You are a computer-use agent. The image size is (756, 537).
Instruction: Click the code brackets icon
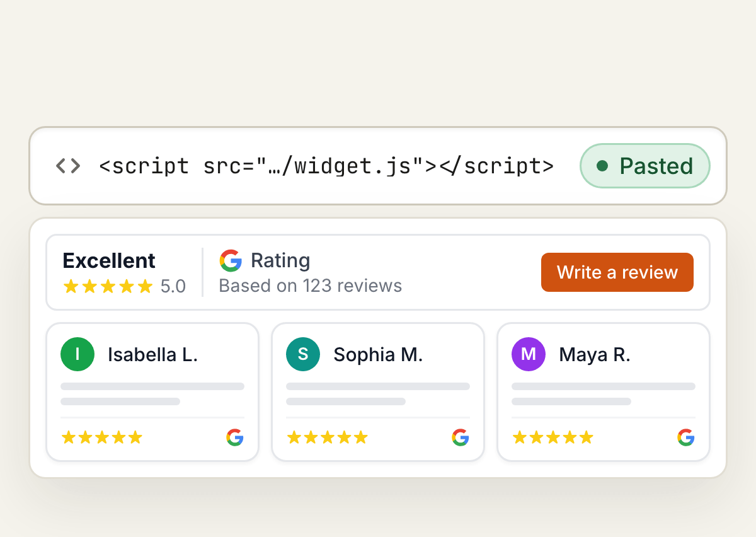tap(68, 166)
